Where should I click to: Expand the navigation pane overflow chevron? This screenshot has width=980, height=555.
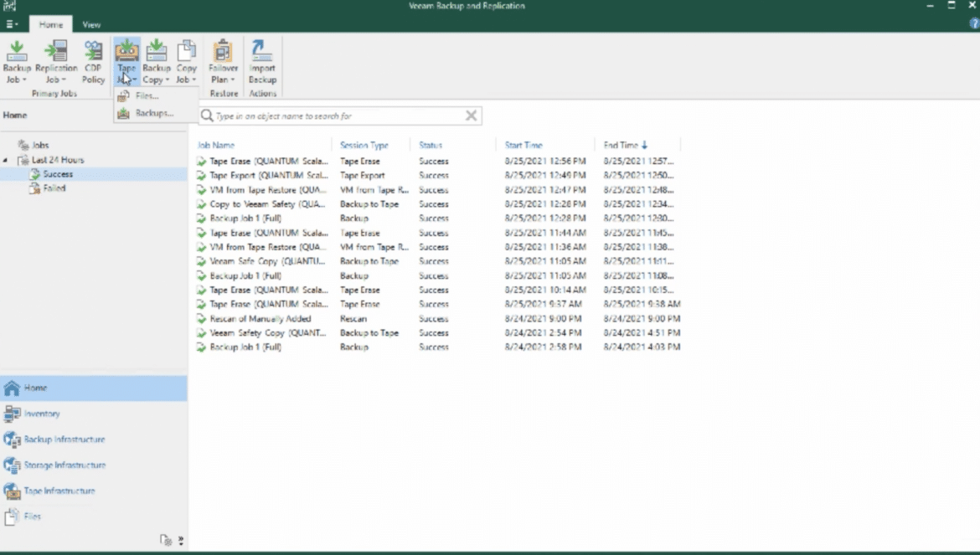[181, 540]
